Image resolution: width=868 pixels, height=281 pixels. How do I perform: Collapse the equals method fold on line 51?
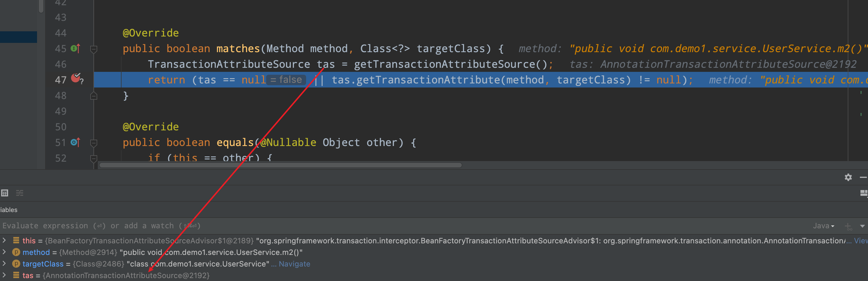point(94,143)
